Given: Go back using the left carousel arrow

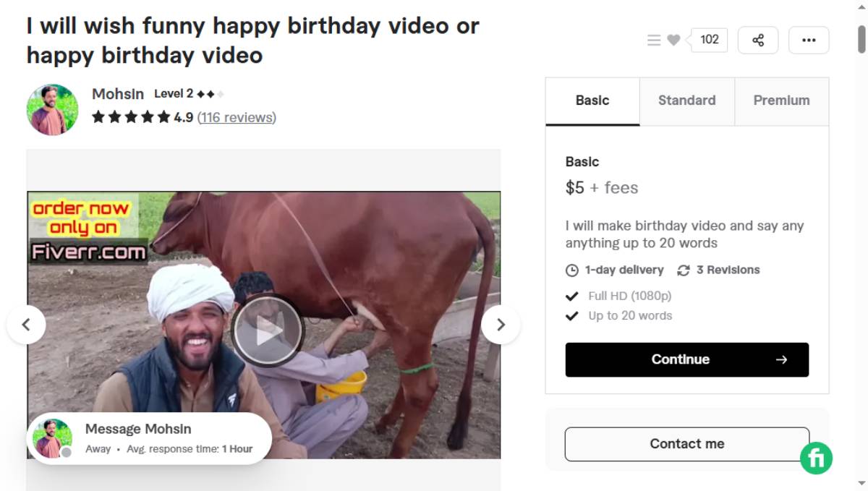Looking at the screenshot, I should [x=27, y=325].
